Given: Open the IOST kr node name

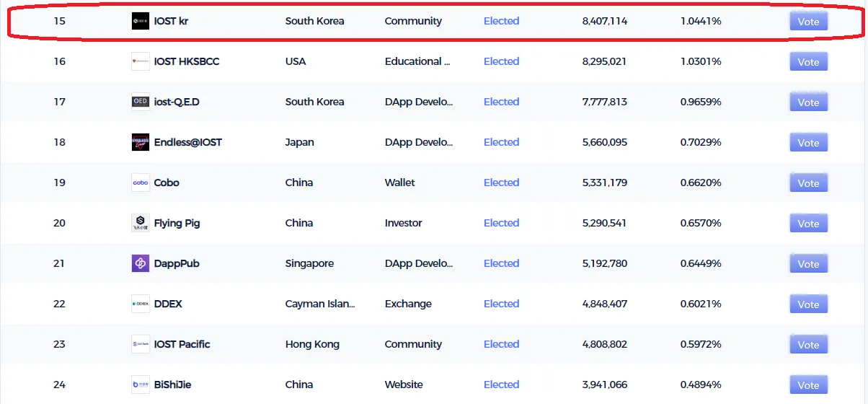Looking at the screenshot, I should tap(171, 21).
